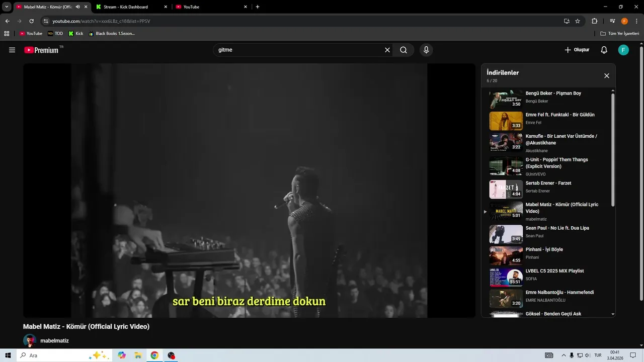The height and width of the screenshot is (362, 644).
Task: Open the YouTube hamburger guide menu
Action: click(x=12, y=50)
